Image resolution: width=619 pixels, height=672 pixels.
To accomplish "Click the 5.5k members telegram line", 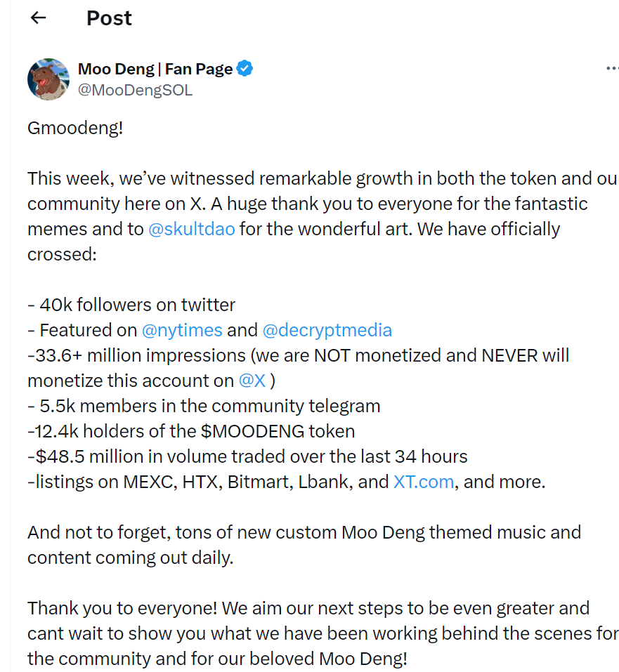I will [x=204, y=406].
